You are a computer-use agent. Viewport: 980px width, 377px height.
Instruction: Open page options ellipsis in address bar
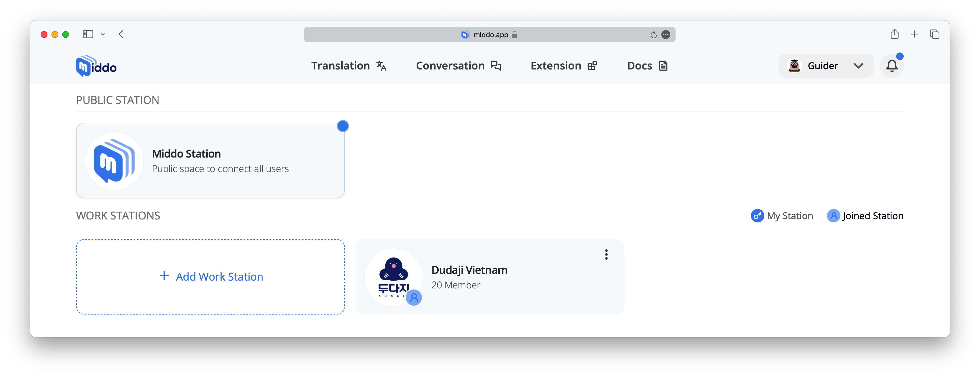click(665, 35)
